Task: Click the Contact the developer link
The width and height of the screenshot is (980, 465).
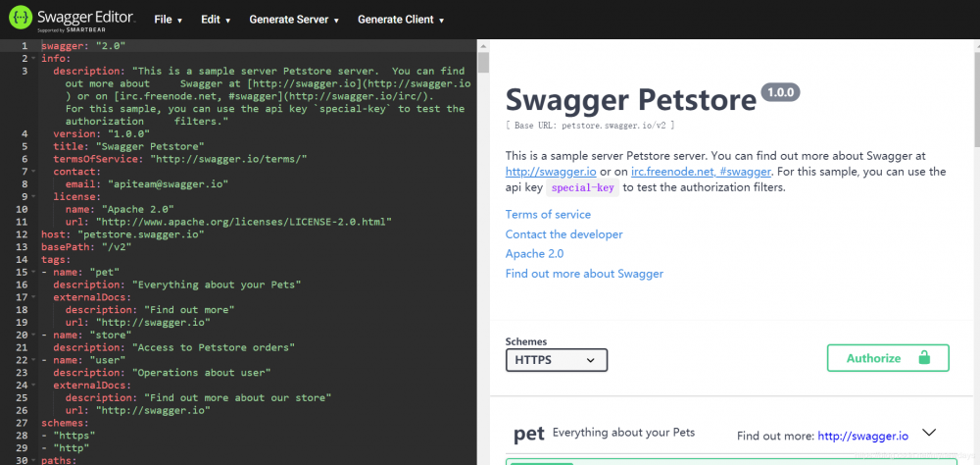Action: point(563,234)
